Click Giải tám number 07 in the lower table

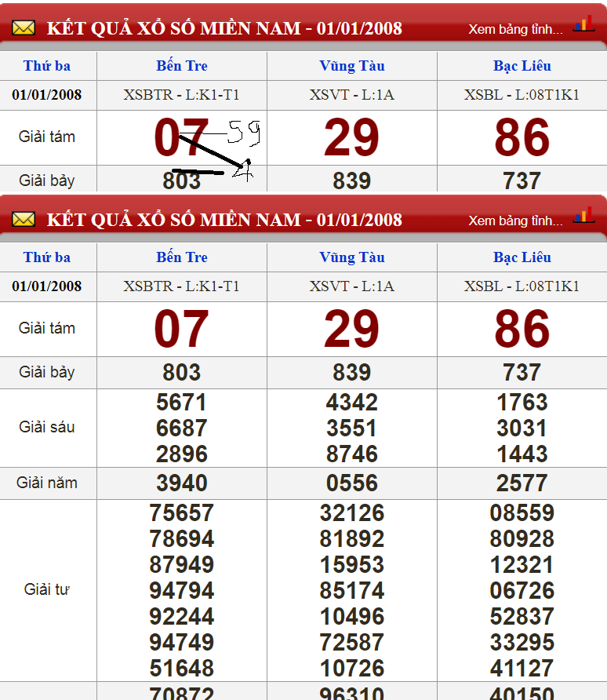(x=181, y=329)
